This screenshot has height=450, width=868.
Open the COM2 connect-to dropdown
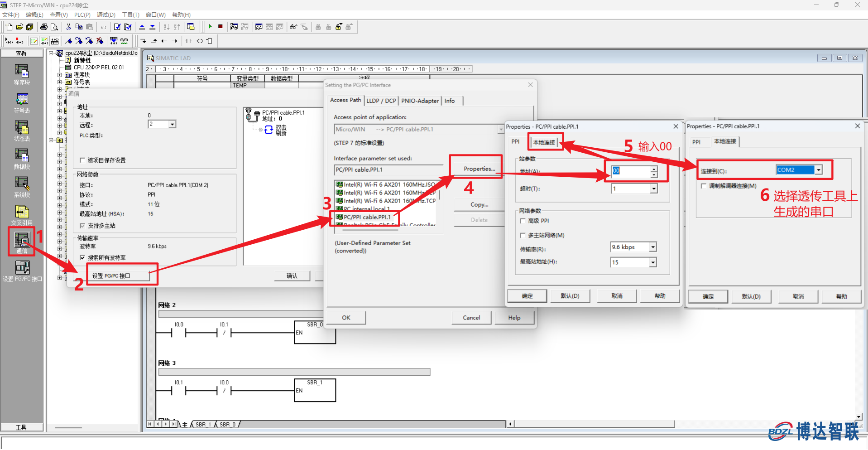(818, 170)
